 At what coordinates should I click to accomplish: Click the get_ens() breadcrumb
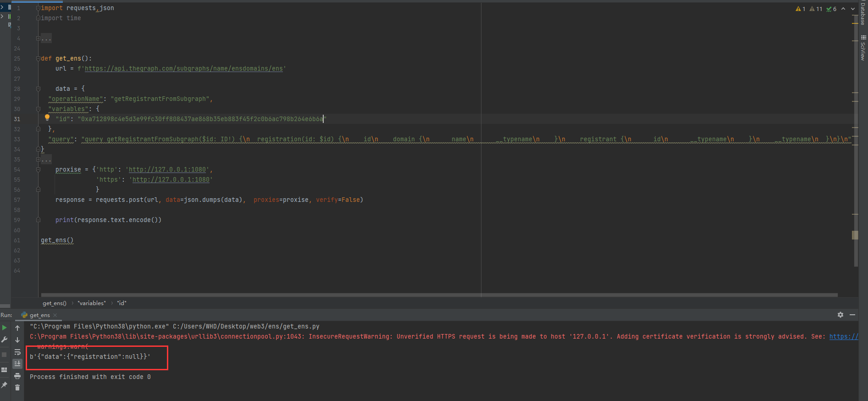coord(55,303)
